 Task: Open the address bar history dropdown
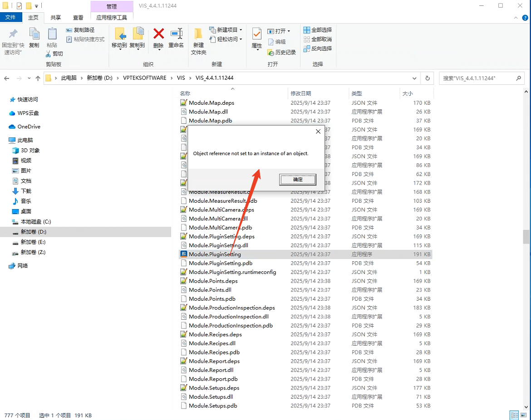click(414, 78)
